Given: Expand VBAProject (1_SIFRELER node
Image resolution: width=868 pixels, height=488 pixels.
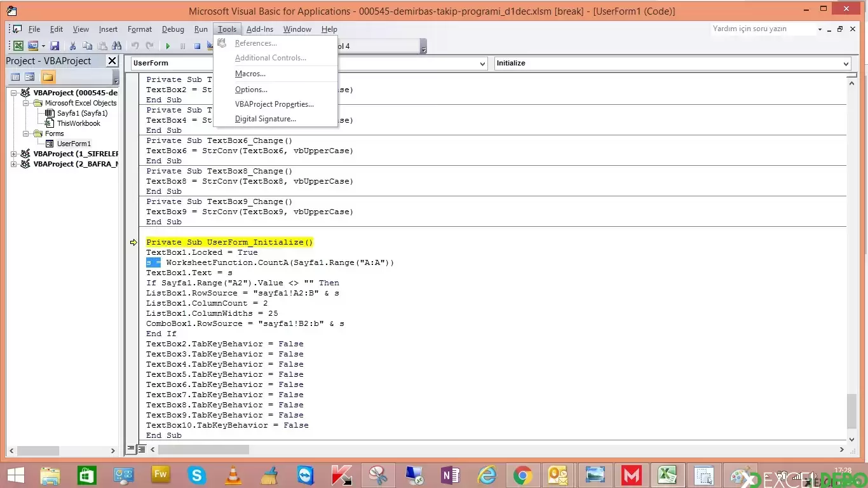Looking at the screenshot, I should pos(14,154).
